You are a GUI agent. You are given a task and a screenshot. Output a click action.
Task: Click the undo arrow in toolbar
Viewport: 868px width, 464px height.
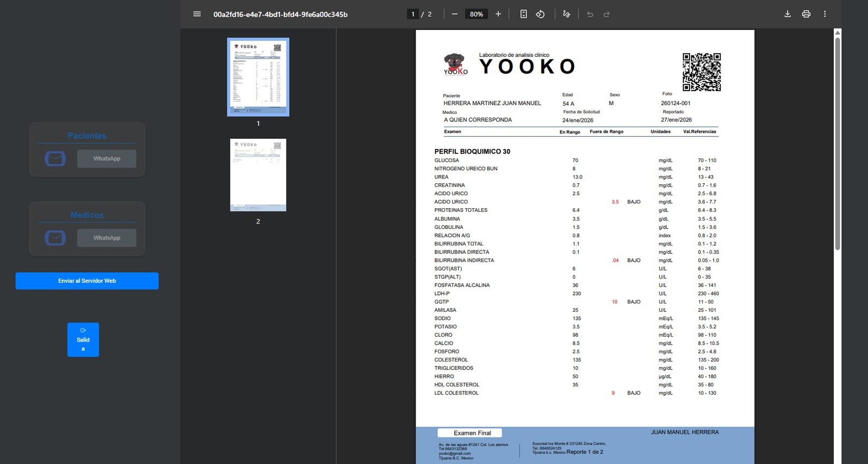[x=590, y=14]
